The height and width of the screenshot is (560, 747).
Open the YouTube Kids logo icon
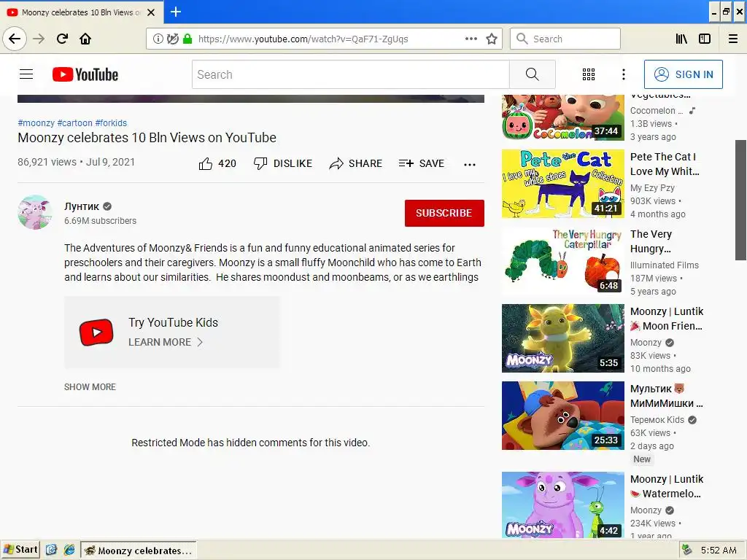click(96, 332)
